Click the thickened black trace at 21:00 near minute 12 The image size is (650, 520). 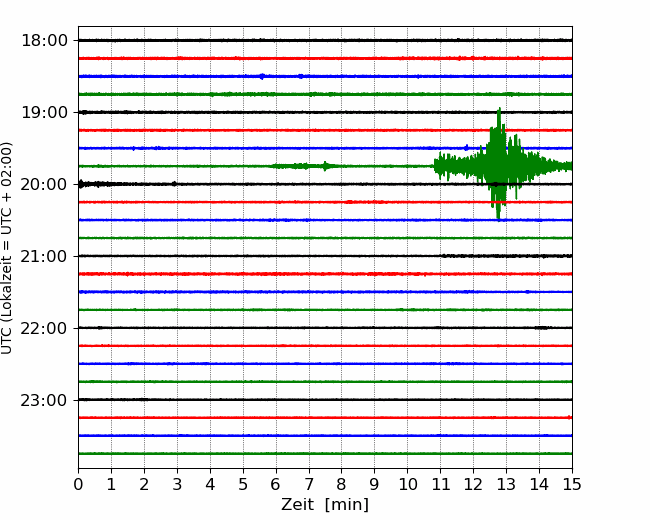pyautogui.click(x=507, y=256)
